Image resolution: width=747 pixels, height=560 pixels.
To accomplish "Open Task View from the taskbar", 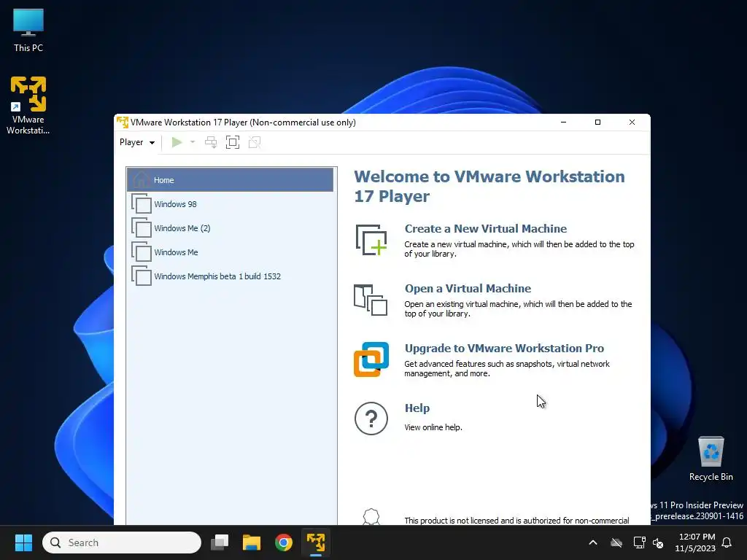I will click(x=220, y=542).
